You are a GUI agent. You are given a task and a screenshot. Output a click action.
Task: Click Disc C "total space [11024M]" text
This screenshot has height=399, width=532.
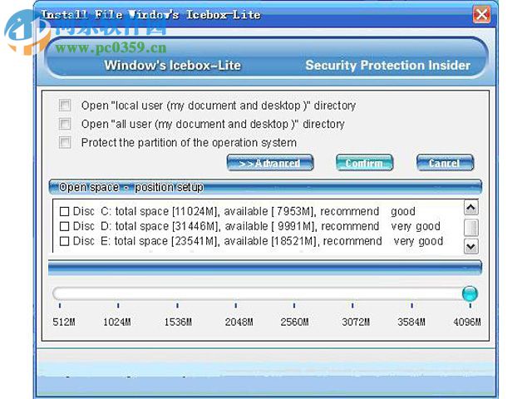[167, 211]
